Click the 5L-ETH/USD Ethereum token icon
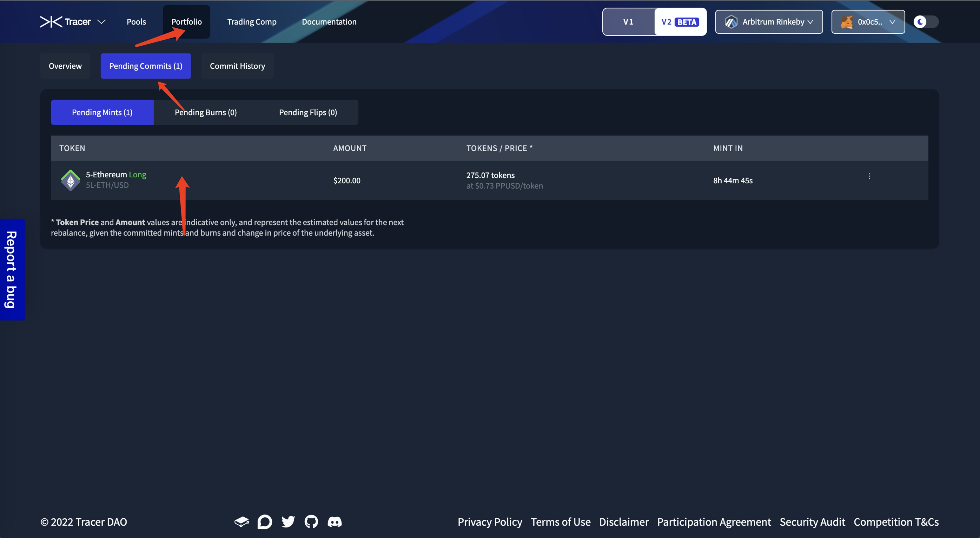980x538 pixels. coord(71,180)
